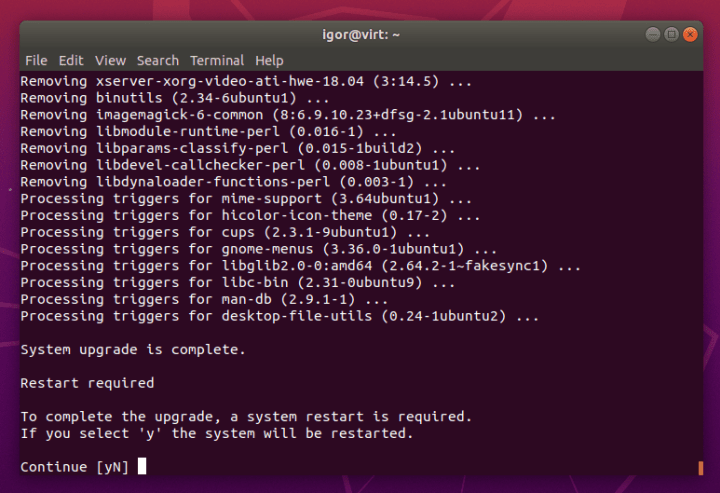This screenshot has width=720, height=493.
Task: Click 'System upgrade is complete.' line
Action: (x=133, y=350)
